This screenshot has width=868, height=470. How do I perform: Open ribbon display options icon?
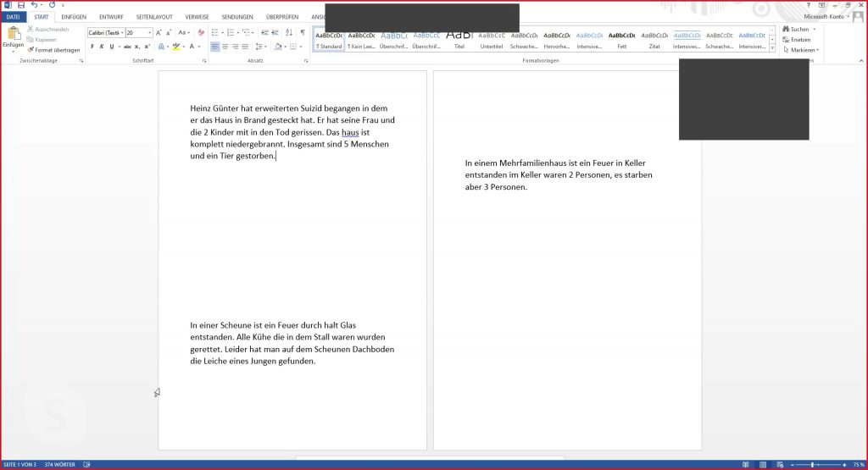pyautogui.click(x=821, y=5)
